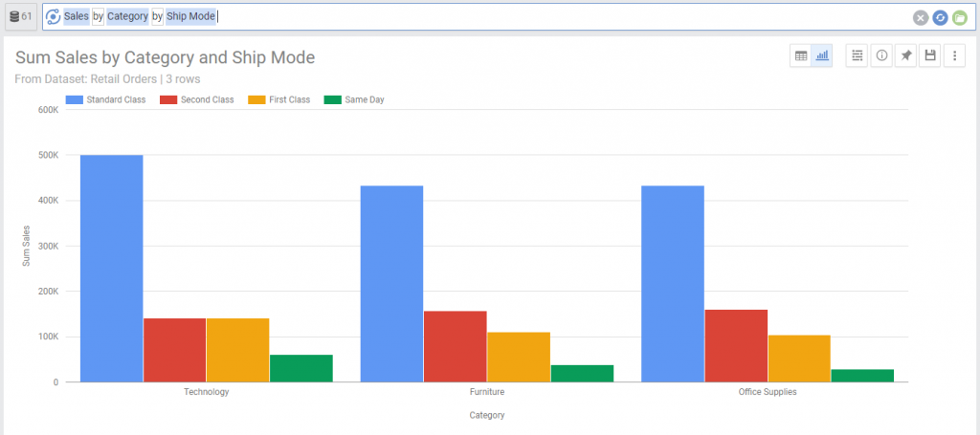Click the 600K y-axis tick label
The height and width of the screenshot is (435, 980).
49,110
